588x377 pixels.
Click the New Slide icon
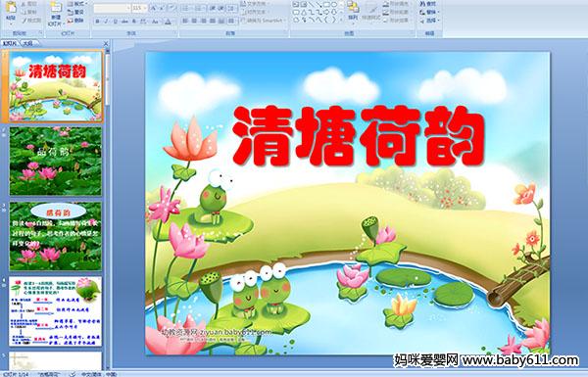tap(56, 9)
